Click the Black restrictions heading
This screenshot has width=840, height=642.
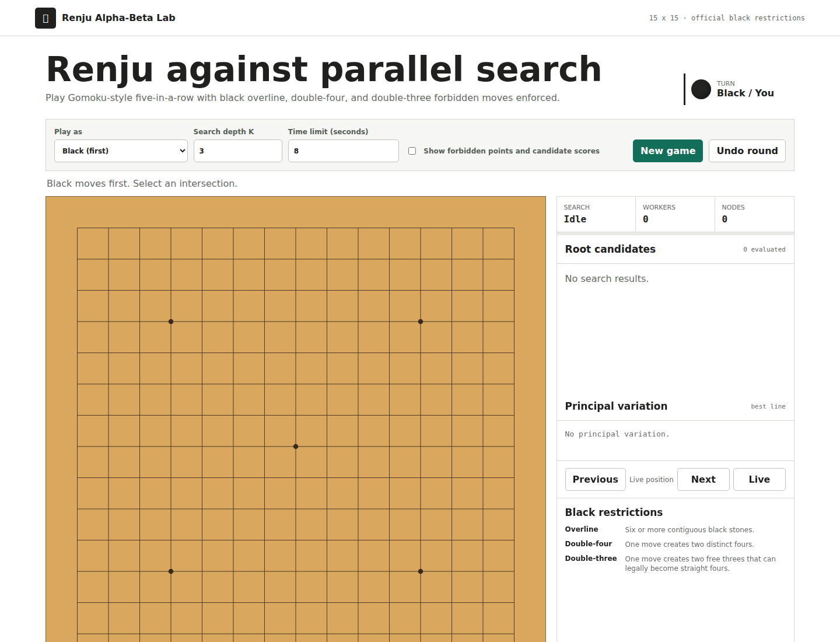click(614, 512)
